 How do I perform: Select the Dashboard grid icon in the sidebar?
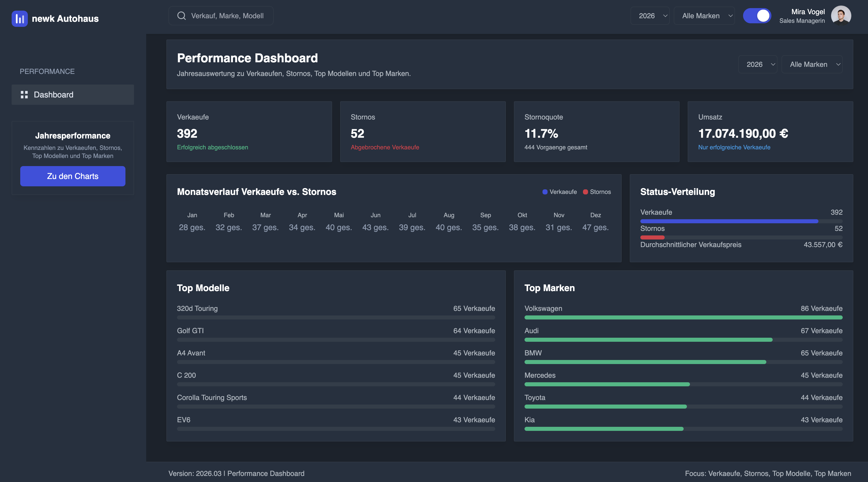(x=24, y=95)
